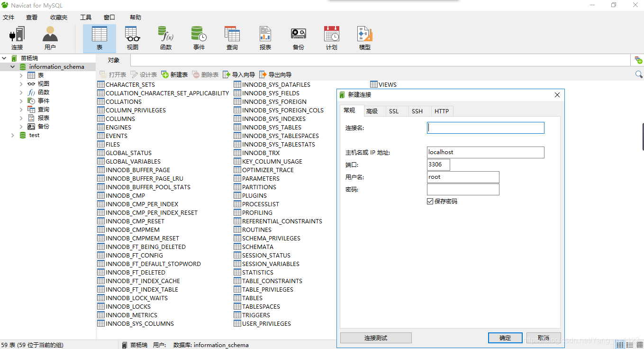Viewport: 644px width, 349px height.
Task: Open the 文件 menu
Action: (9, 18)
